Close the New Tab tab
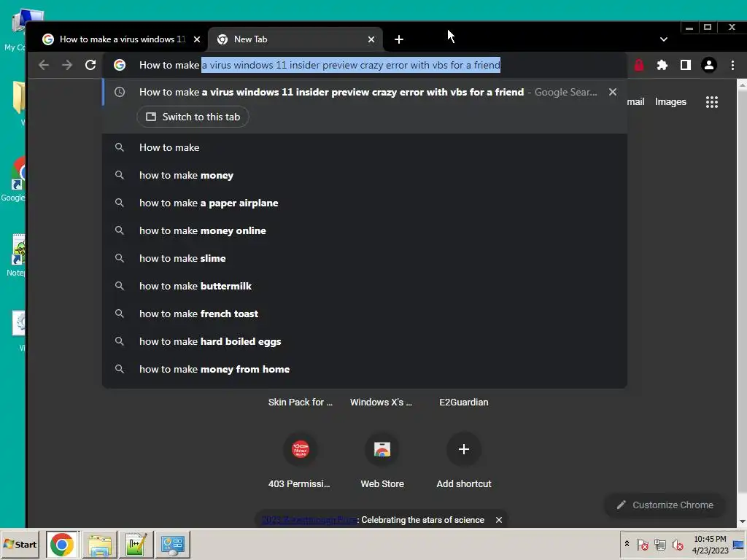747x560 pixels. click(x=371, y=39)
